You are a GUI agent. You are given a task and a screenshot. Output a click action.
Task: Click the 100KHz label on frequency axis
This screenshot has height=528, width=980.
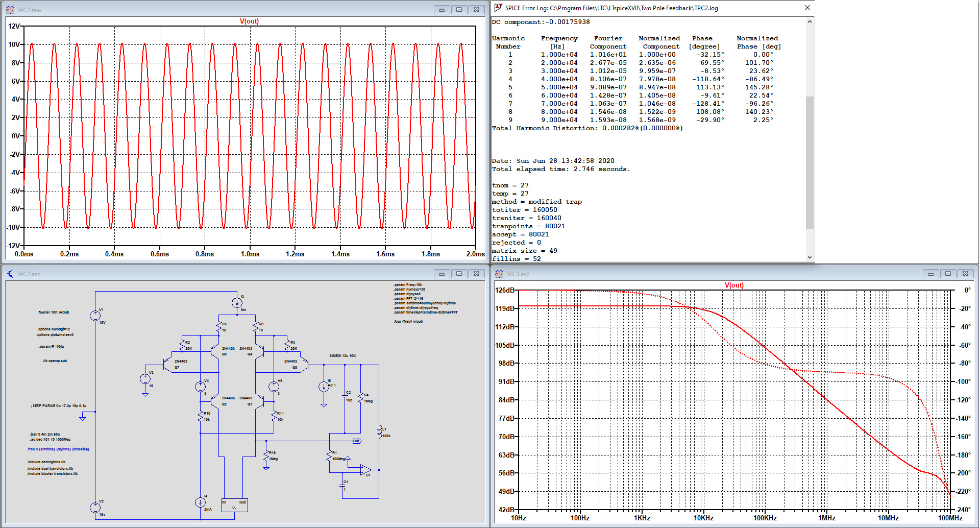765,518
